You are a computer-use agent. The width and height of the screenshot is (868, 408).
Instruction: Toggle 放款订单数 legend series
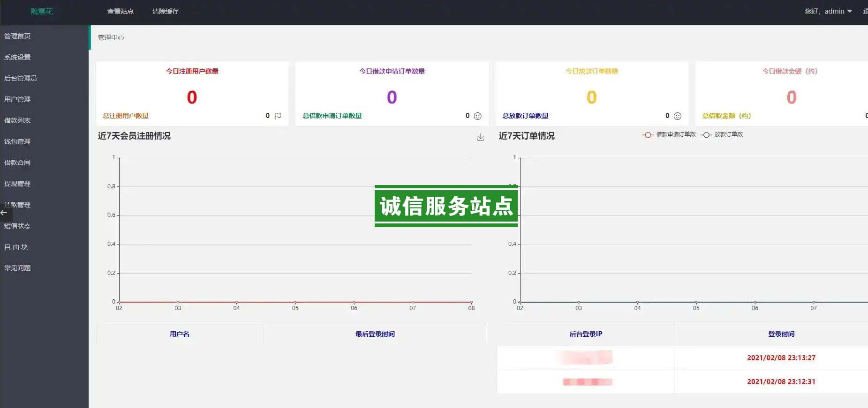722,134
